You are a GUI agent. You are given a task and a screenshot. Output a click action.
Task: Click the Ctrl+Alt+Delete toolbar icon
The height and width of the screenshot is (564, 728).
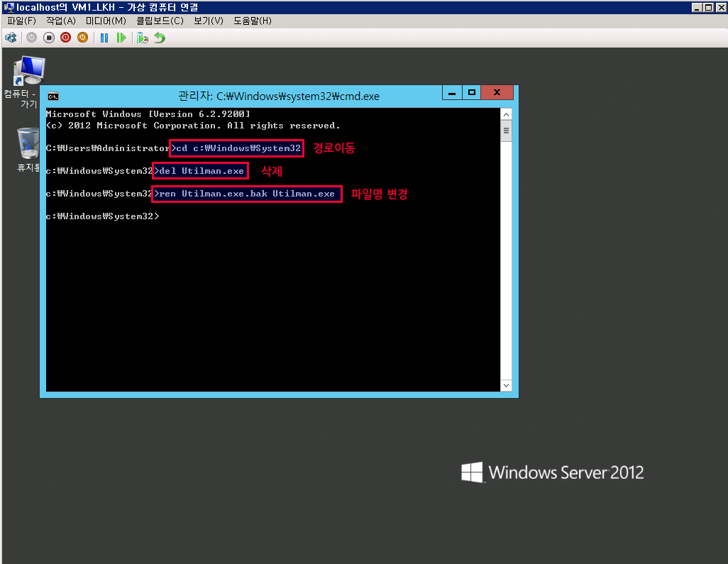click(10, 38)
